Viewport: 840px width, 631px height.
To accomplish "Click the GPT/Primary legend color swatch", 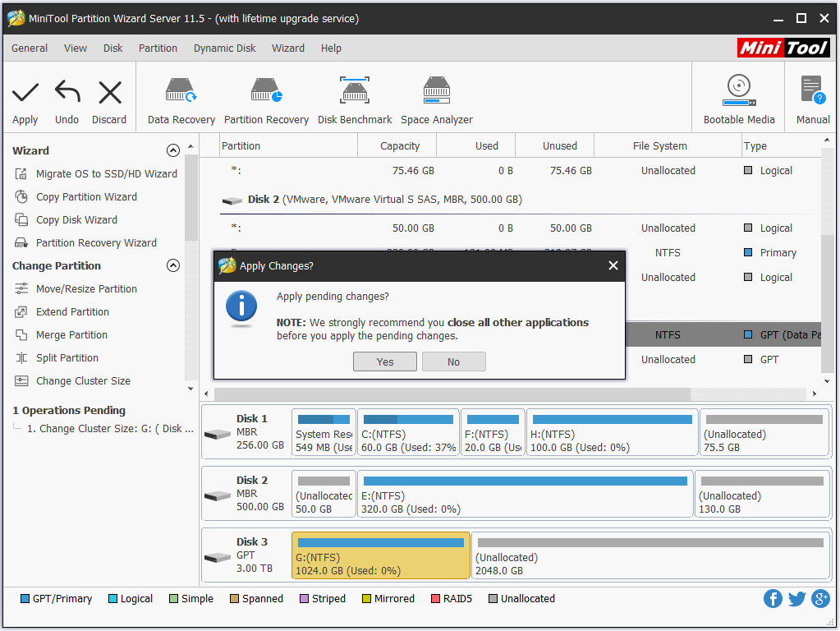I will point(25,598).
